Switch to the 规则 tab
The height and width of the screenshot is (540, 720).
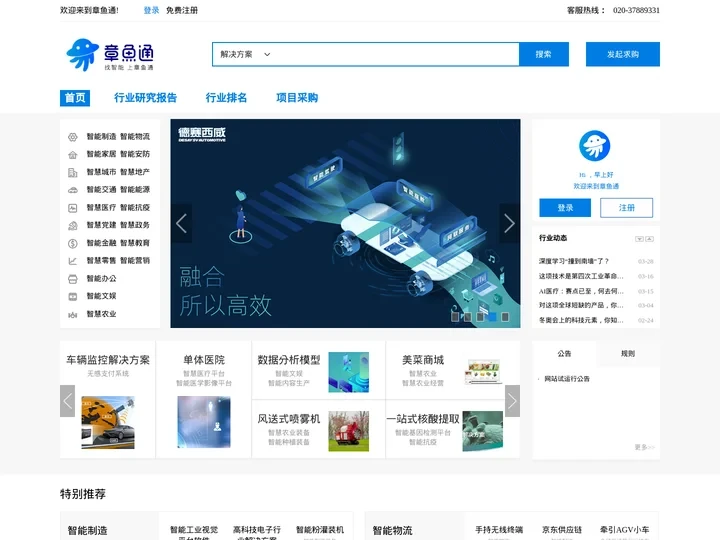pyautogui.click(x=628, y=354)
